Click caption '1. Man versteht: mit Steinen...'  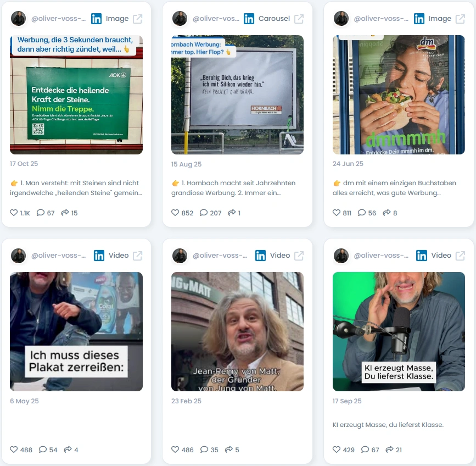[x=76, y=188]
